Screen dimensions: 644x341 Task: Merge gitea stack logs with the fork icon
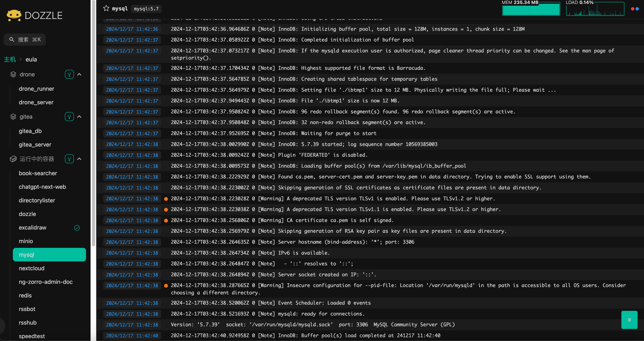(x=69, y=117)
